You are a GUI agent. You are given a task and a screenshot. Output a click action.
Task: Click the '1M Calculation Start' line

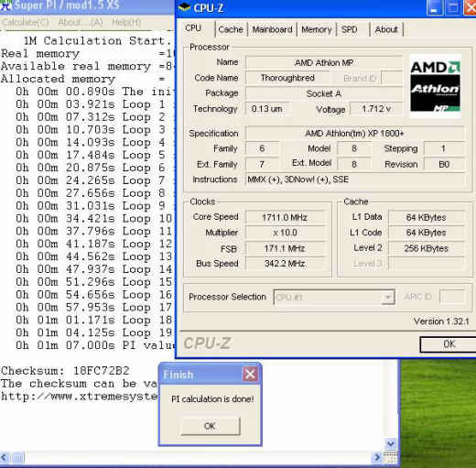pos(97,40)
